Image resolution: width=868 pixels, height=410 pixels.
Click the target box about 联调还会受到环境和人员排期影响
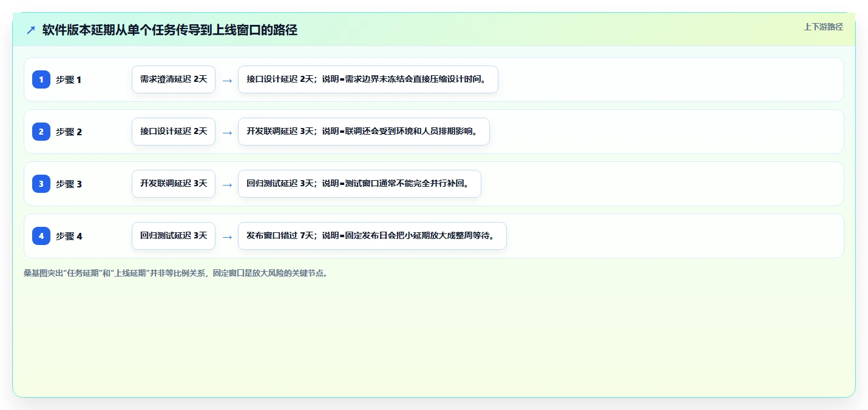click(x=364, y=132)
